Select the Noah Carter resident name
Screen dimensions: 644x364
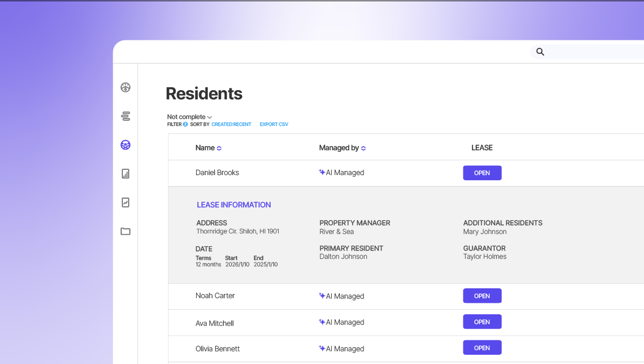(x=215, y=296)
